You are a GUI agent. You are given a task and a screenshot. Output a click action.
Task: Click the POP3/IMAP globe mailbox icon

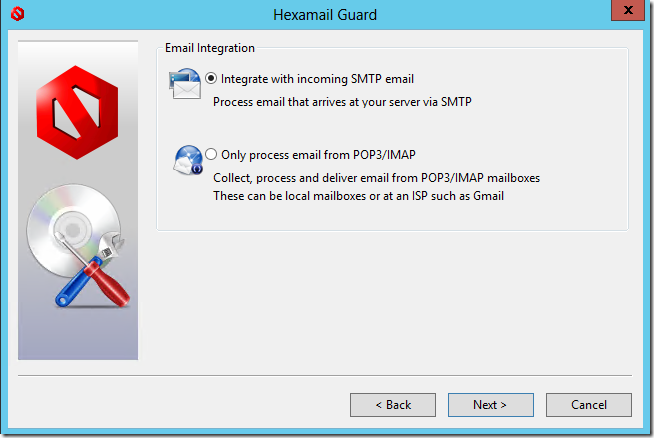click(188, 160)
